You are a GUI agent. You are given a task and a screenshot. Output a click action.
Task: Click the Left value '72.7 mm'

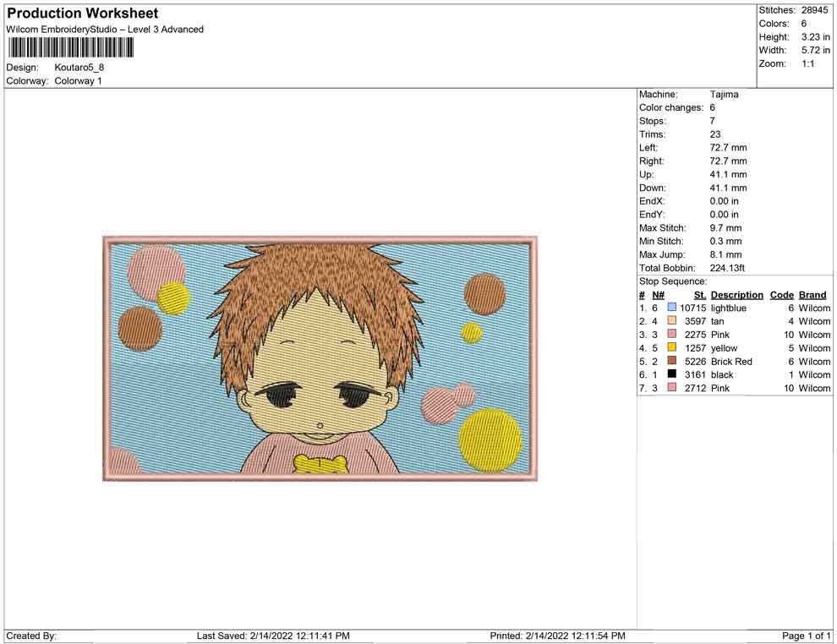pos(728,148)
